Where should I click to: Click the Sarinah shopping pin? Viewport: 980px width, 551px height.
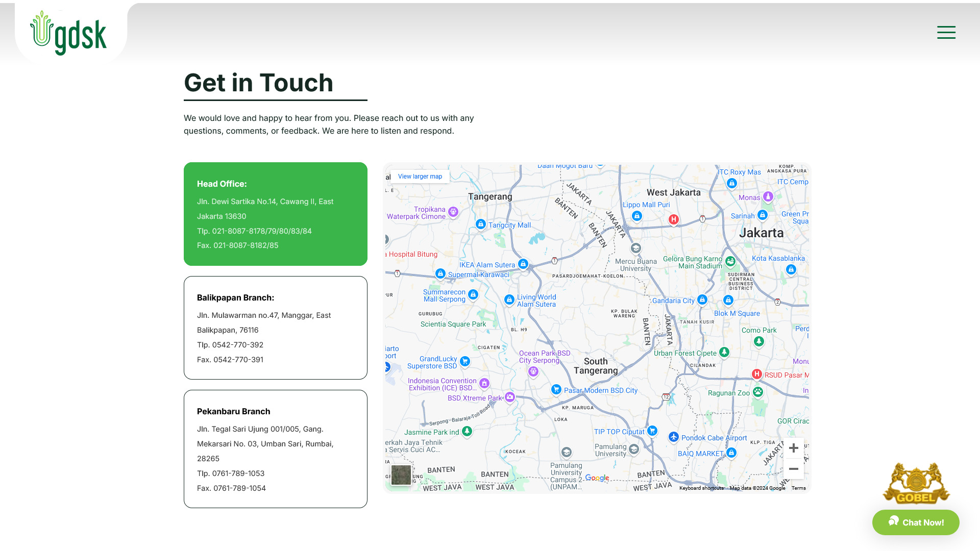(762, 215)
